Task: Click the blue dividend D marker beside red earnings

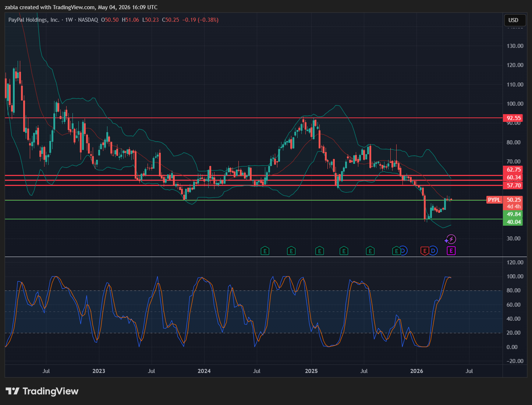Action: pos(433,251)
